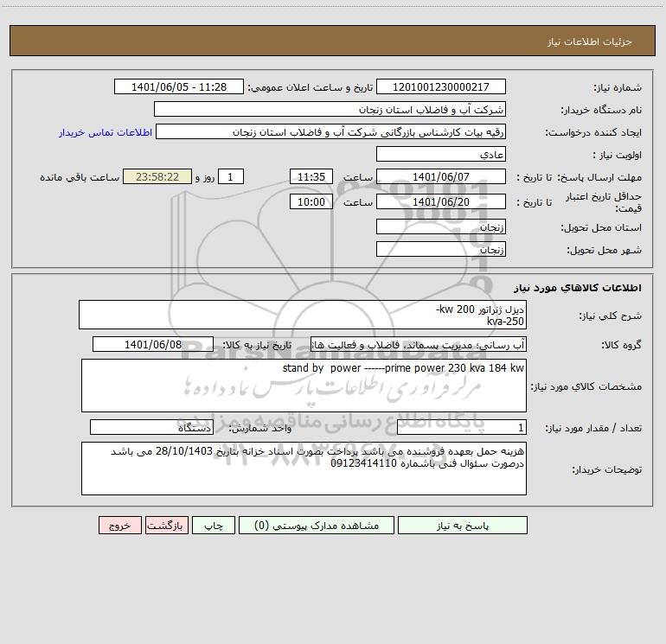Click section heading اطلاعات کالاهای مورد نیاز

(x=578, y=288)
